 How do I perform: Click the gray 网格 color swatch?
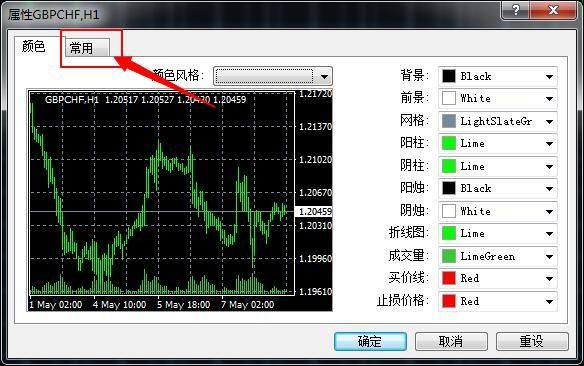448,121
